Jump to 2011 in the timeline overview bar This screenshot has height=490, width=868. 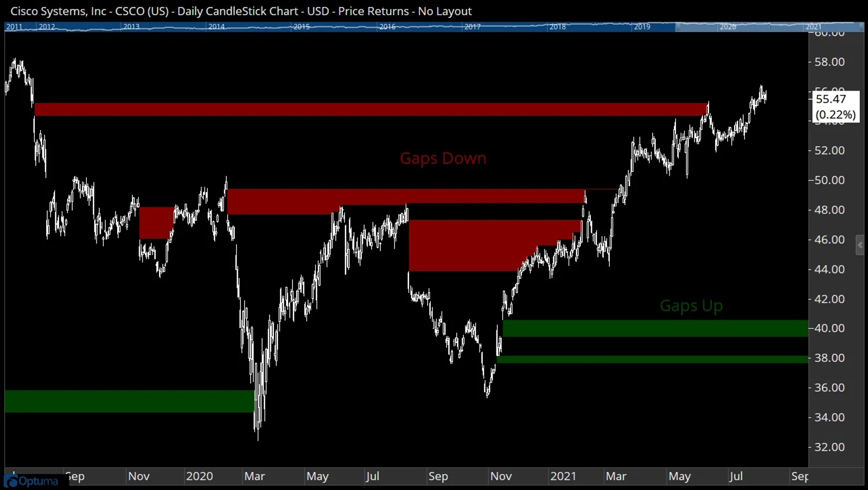[15, 27]
